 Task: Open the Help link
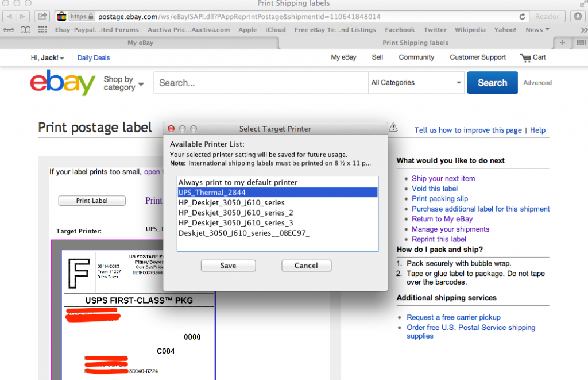click(x=537, y=130)
